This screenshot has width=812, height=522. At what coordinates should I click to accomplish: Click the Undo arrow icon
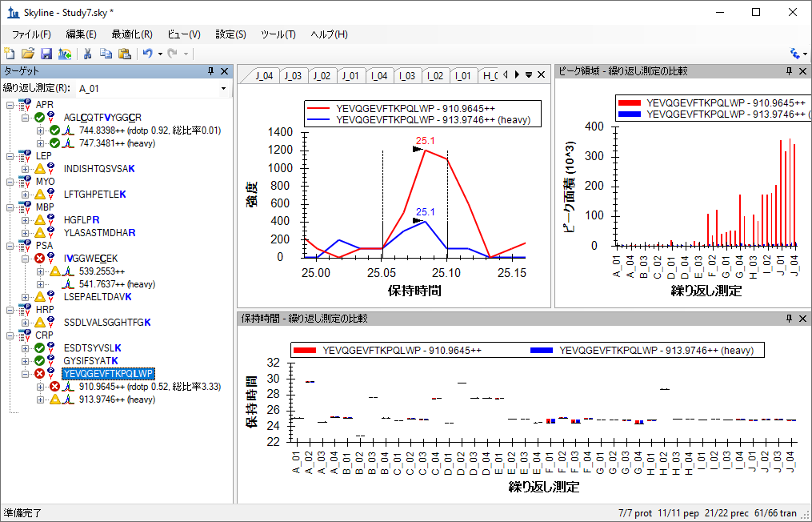[x=147, y=54]
